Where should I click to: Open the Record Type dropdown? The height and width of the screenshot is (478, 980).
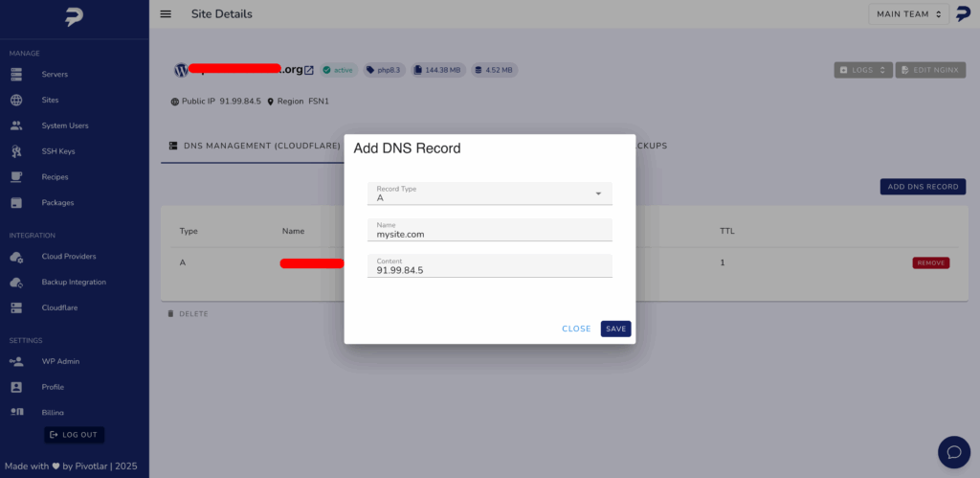click(489, 193)
